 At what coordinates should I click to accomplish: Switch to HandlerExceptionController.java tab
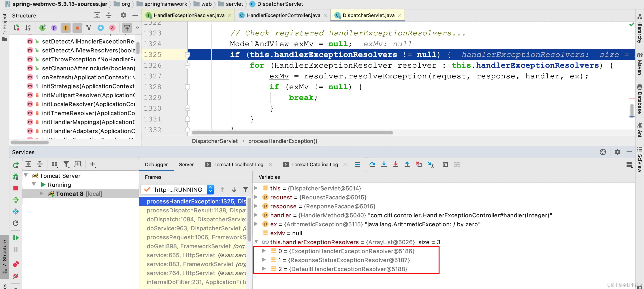click(x=283, y=15)
